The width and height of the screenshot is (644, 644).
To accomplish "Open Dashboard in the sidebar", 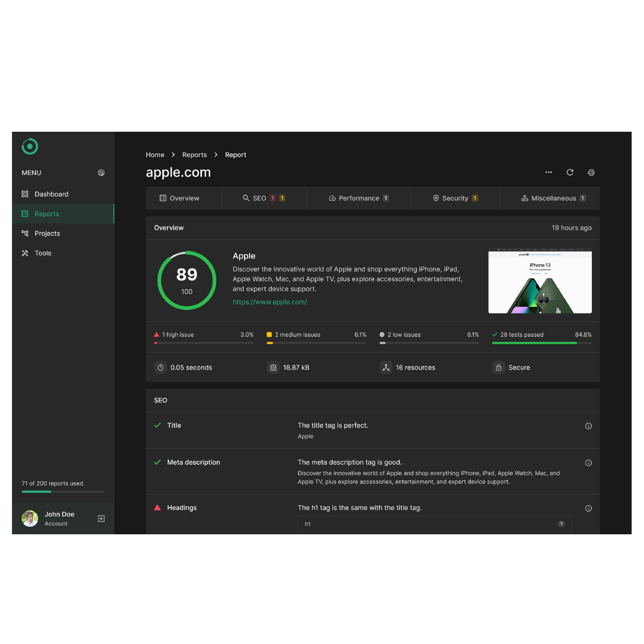I will coord(63,194).
